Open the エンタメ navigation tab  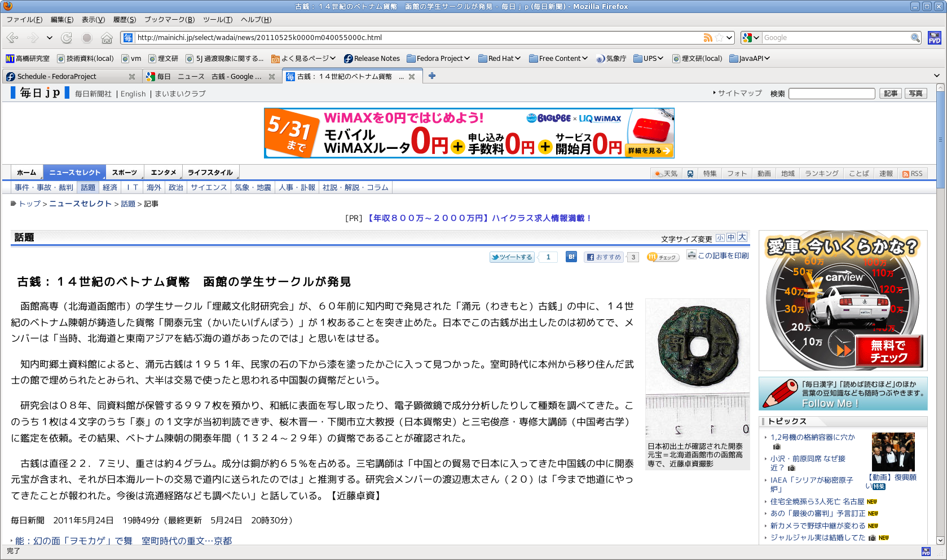point(164,173)
